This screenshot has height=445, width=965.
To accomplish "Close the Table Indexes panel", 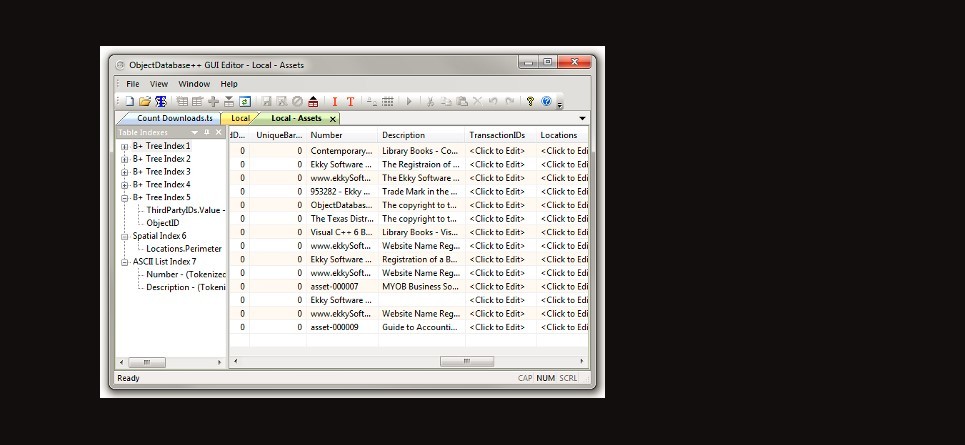I will coord(219,132).
